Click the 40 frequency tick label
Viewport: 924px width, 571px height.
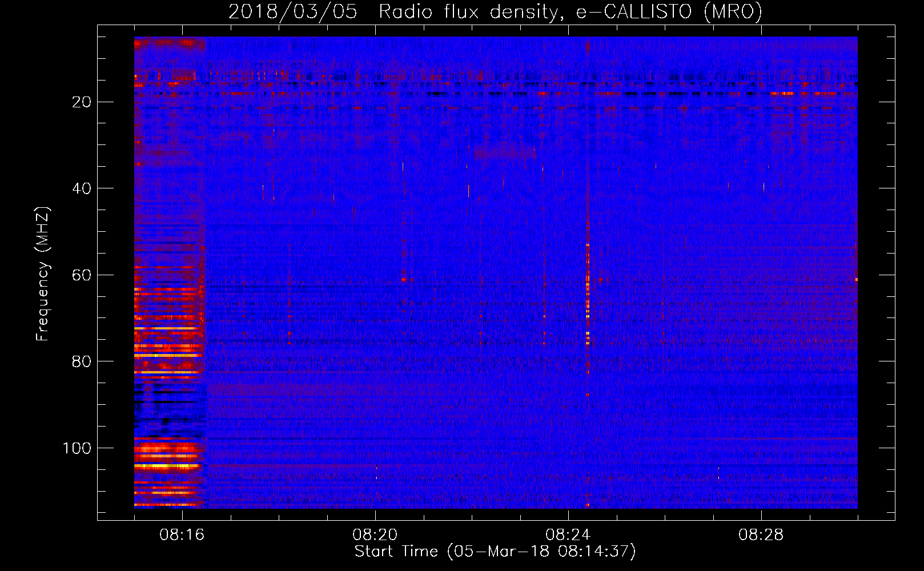click(x=82, y=188)
